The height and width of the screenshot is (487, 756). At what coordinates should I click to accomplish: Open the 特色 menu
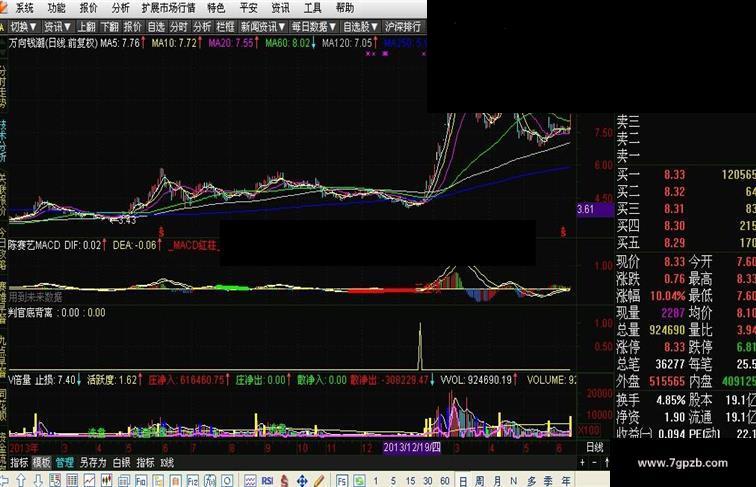(216, 8)
